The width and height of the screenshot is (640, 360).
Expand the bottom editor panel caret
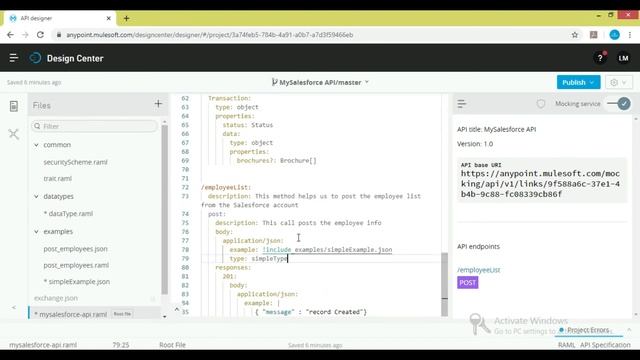(177, 309)
